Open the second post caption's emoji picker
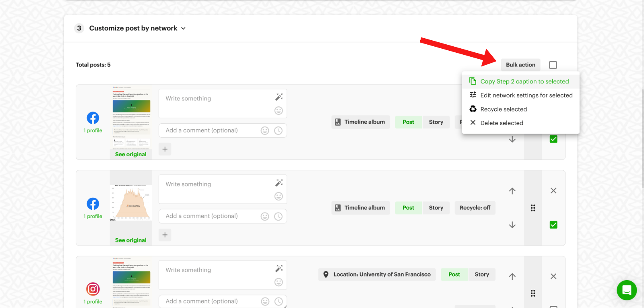Image resolution: width=644 pixels, height=308 pixels. tap(279, 196)
